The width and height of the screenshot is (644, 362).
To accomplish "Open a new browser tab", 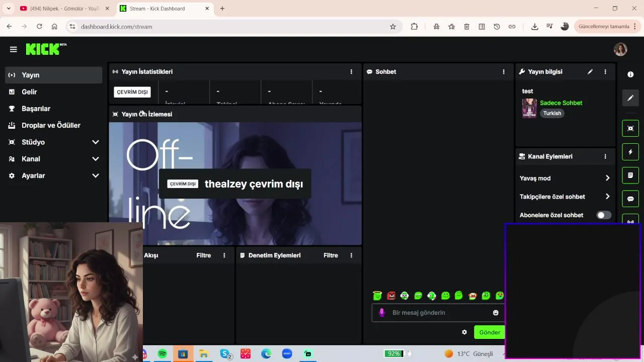I will coord(222,9).
